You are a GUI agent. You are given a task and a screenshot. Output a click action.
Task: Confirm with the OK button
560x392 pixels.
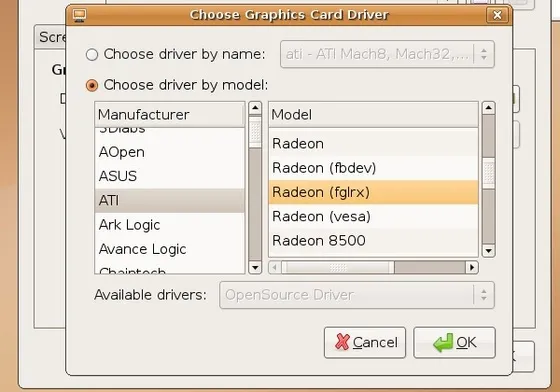pyautogui.click(x=454, y=342)
